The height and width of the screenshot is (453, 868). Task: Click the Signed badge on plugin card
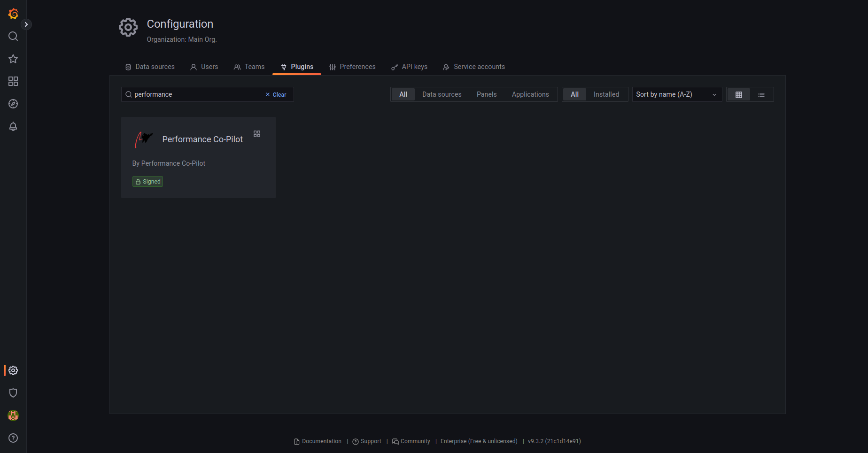pos(148,182)
